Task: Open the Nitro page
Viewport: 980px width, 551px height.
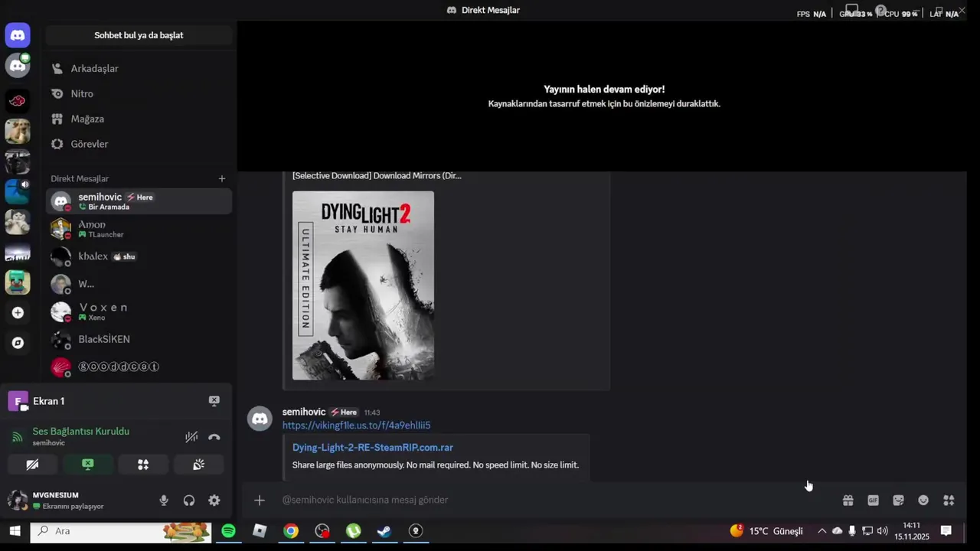Action: pyautogui.click(x=139, y=93)
